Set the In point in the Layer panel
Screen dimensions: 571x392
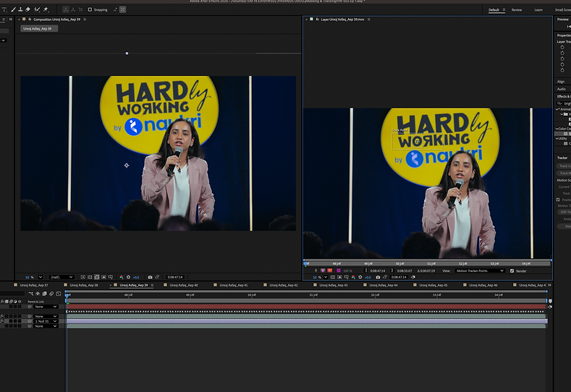[366, 270]
